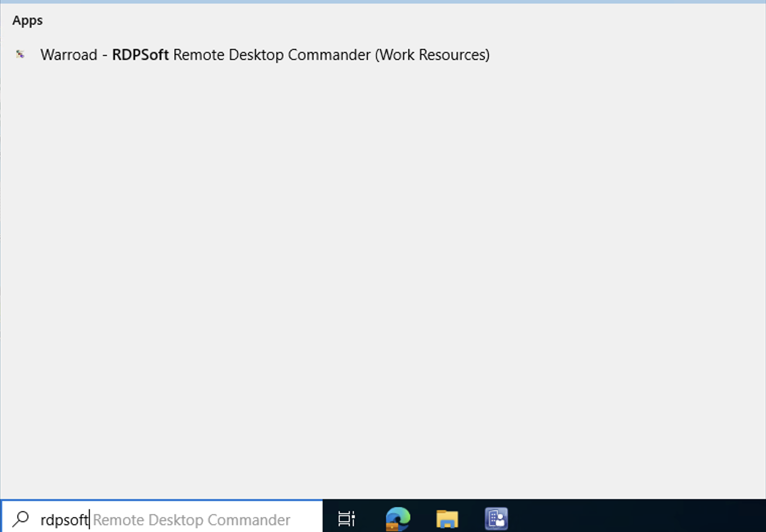The image size is (766, 532).
Task: Click the Apps category label above results
Action: [27, 20]
